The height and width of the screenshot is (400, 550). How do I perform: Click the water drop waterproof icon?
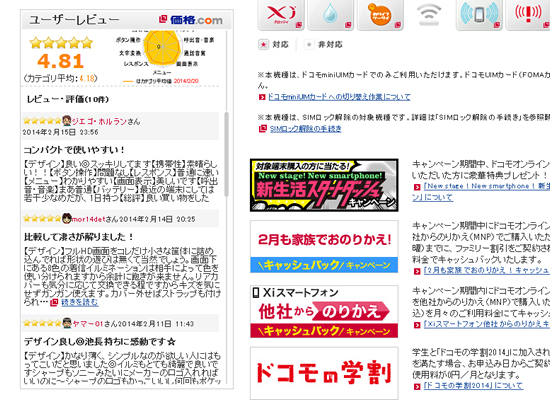(330, 15)
